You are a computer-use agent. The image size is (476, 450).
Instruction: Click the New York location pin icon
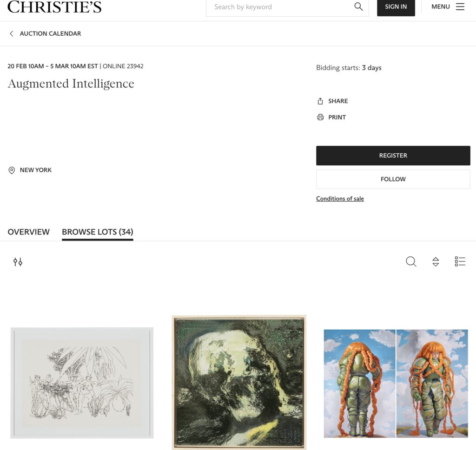12,170
